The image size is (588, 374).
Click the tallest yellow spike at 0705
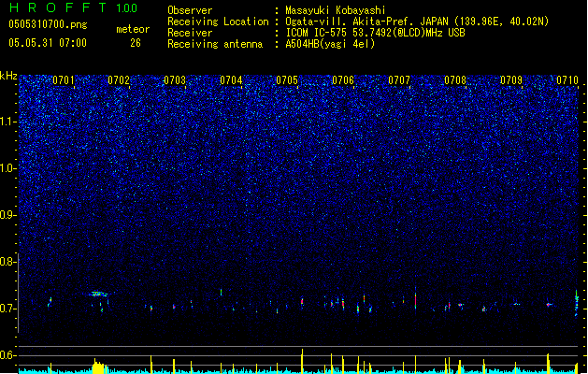(x=302, y=361)
